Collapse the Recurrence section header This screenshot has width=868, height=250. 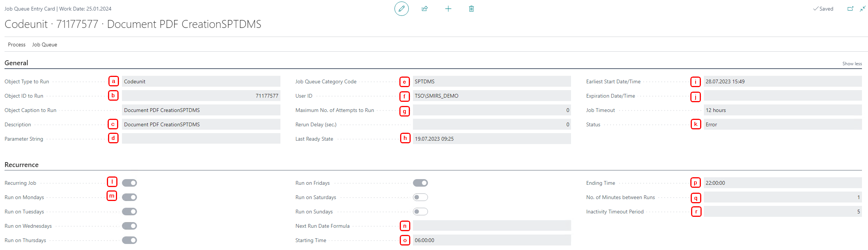coord(21,165)
